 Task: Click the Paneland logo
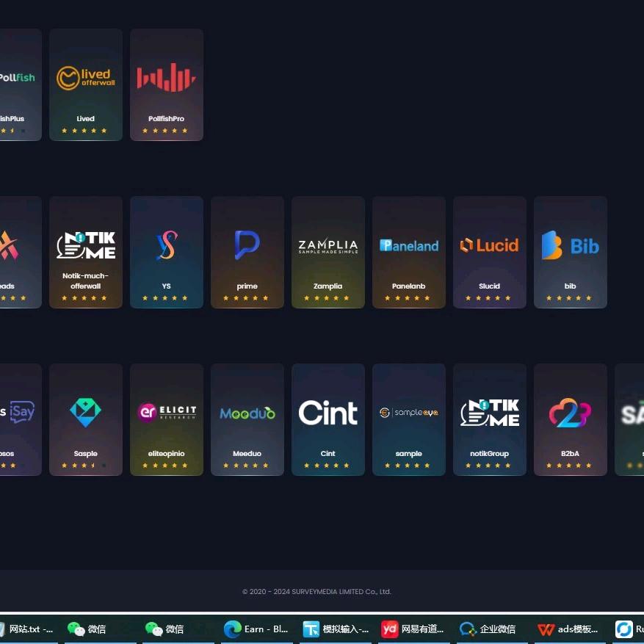pos(409,245)
